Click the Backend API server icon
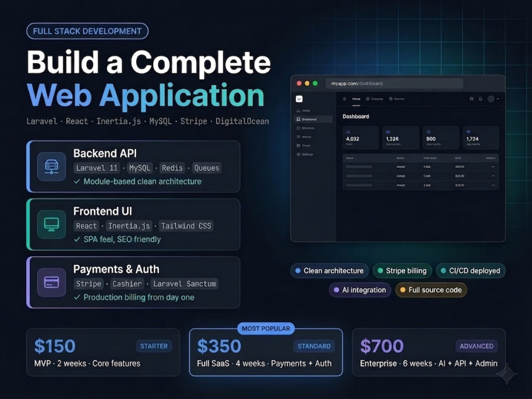The height and width of the screenshot is (399, 532). (52, 167)
